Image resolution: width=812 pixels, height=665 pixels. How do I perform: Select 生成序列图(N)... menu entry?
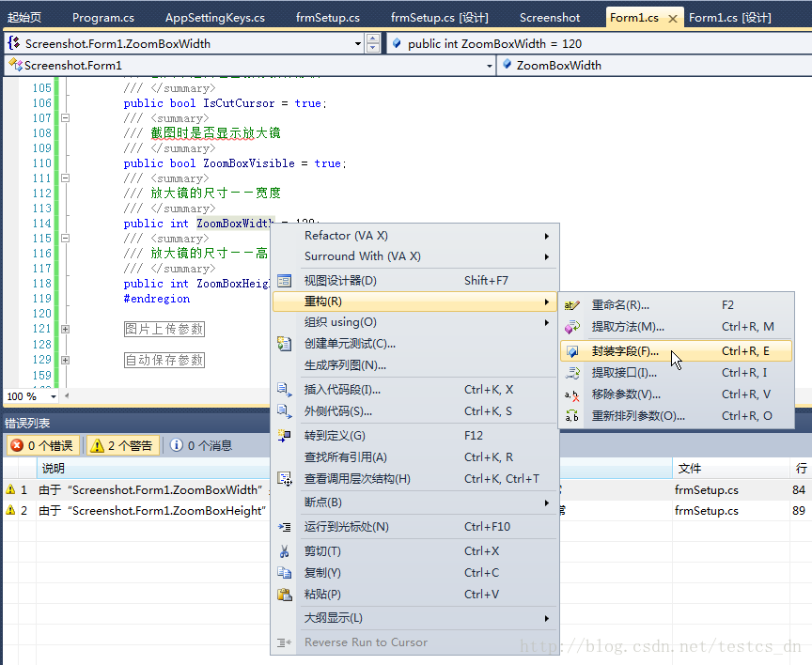pyautogui.click(x=414, y=365)
